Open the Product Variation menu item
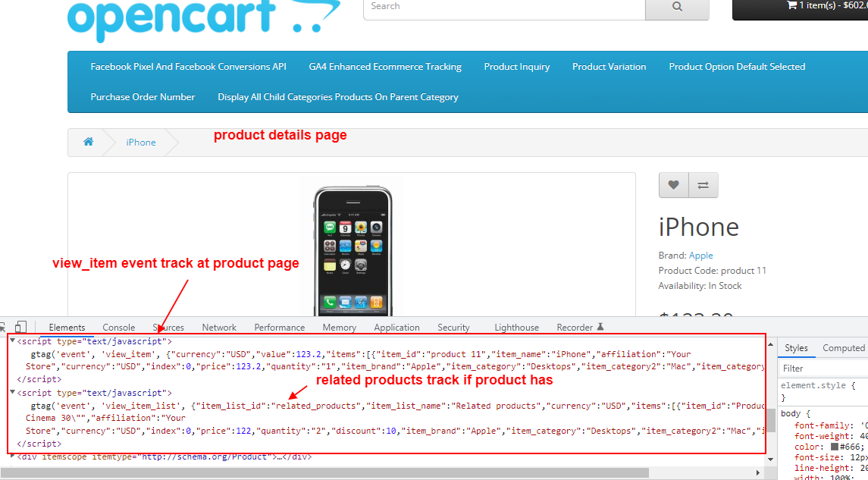The height and width of the screenshot is (480, 868). pyautogui.click(x=609, y=67)
